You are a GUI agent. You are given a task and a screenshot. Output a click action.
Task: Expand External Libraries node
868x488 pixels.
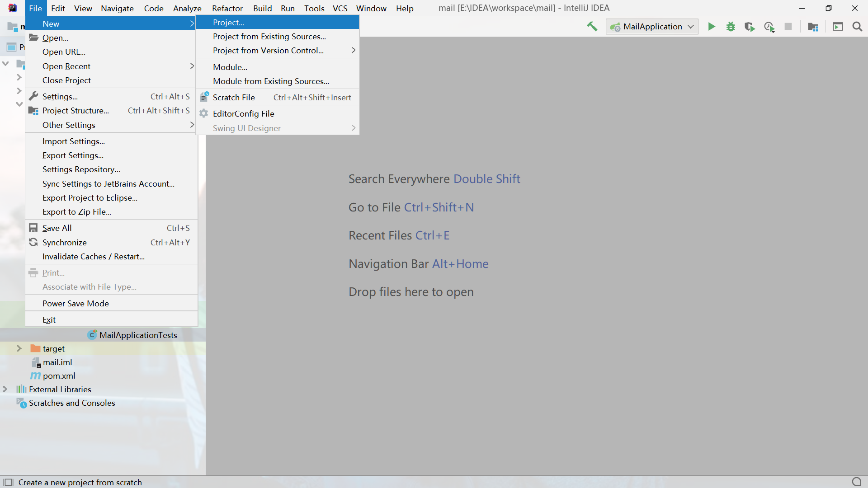(x=5, y=389)
